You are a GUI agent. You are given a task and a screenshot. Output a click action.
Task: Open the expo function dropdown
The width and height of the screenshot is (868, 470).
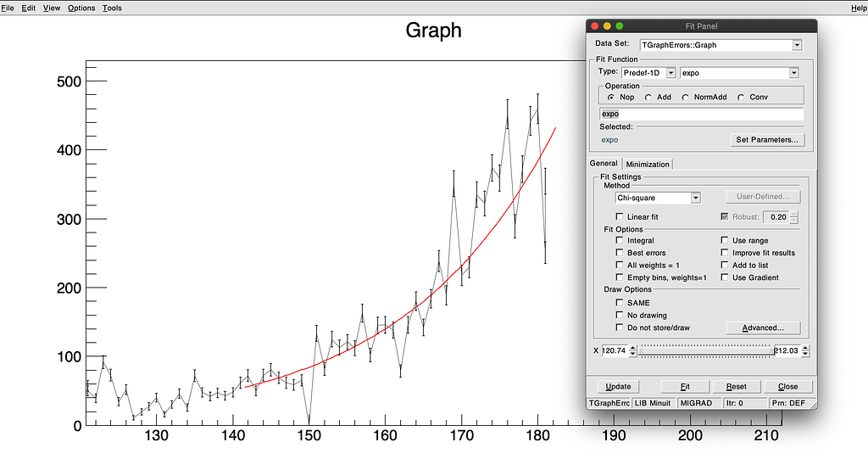tap(793, 73)
